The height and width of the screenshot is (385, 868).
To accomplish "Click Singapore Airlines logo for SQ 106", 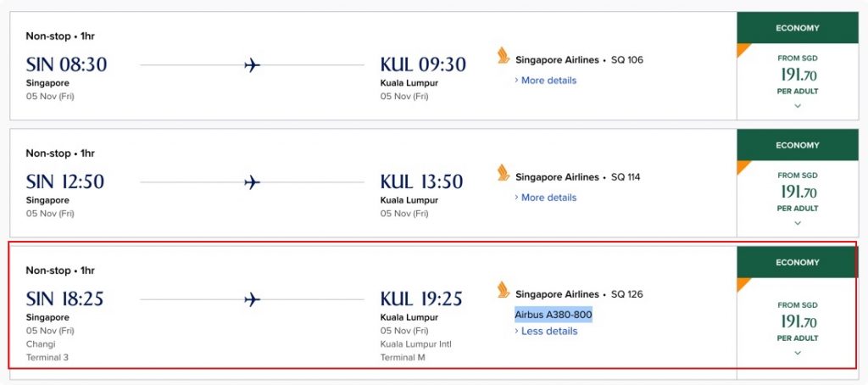I will pos(504,55).
